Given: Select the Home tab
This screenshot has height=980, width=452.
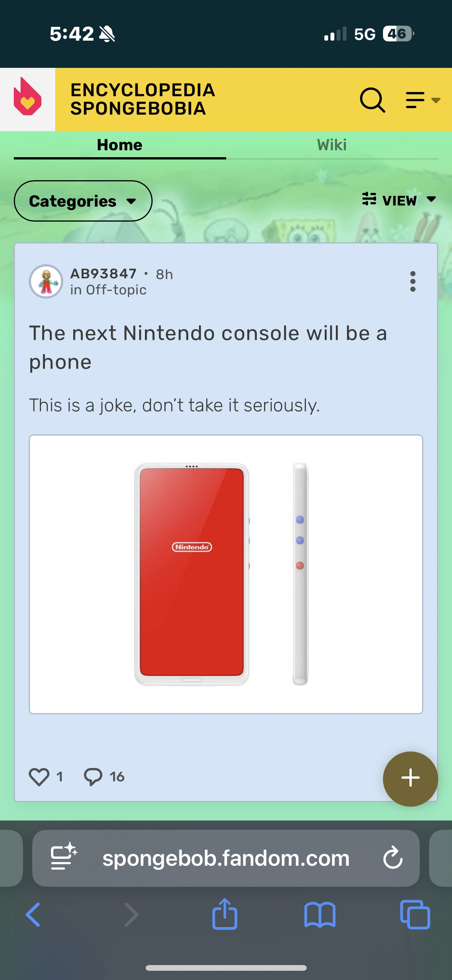Looking at the screenshot, I should coord(120,145).
